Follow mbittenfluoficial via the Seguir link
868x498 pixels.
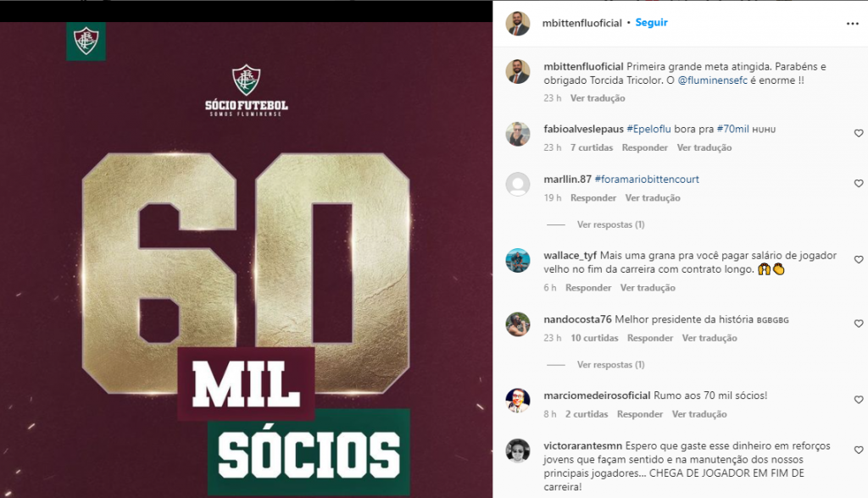(x=652, y=23)
